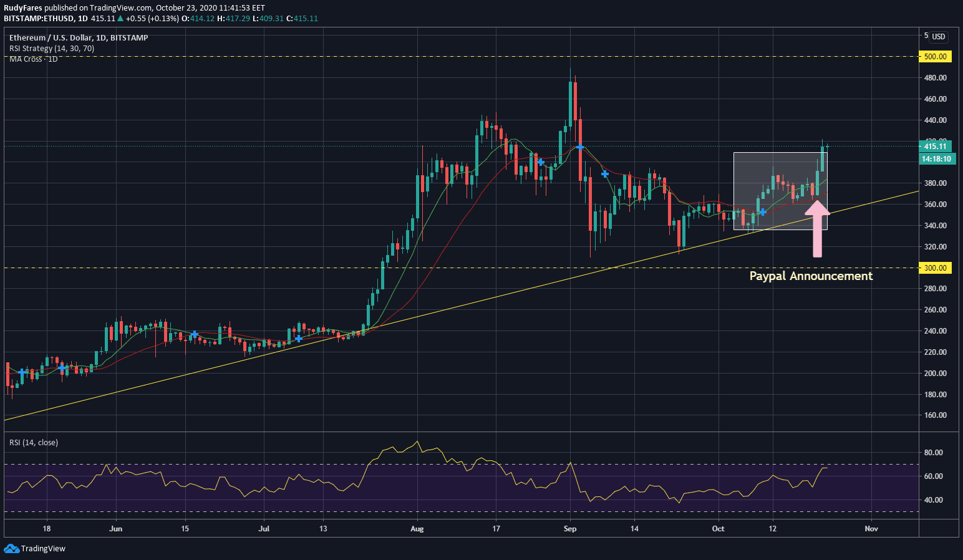Screen dimensions: 963x560
Task: Select the RSI (14, close) pane label
Action: 34,442
